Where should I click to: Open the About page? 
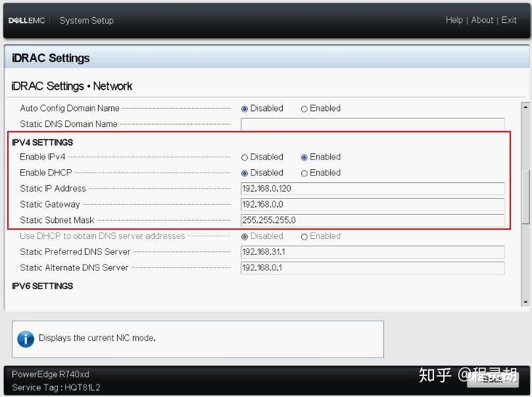point(482,20)
